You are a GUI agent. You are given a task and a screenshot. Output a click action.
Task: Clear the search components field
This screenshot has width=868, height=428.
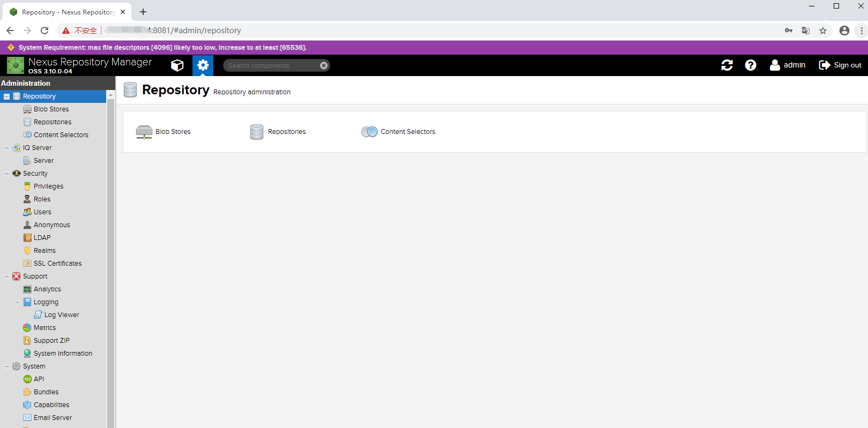[x=324, y=65]
